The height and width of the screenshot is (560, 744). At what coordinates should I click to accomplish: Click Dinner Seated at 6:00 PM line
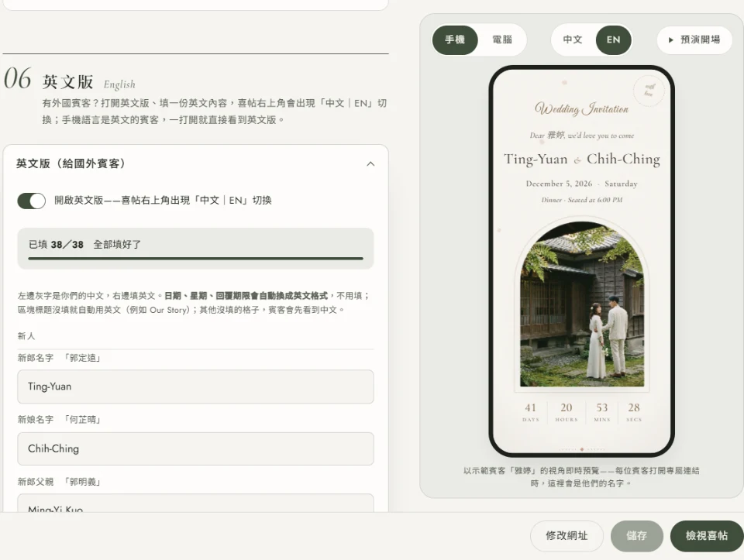pos(582,200)
